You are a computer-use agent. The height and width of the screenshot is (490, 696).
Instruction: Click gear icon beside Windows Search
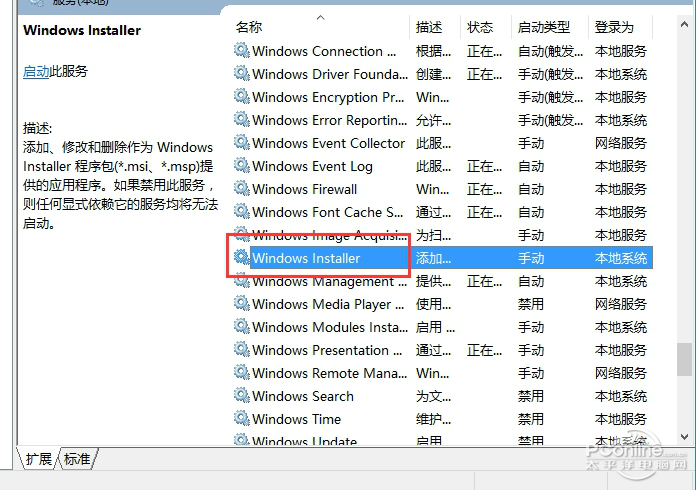pos(242,396)
